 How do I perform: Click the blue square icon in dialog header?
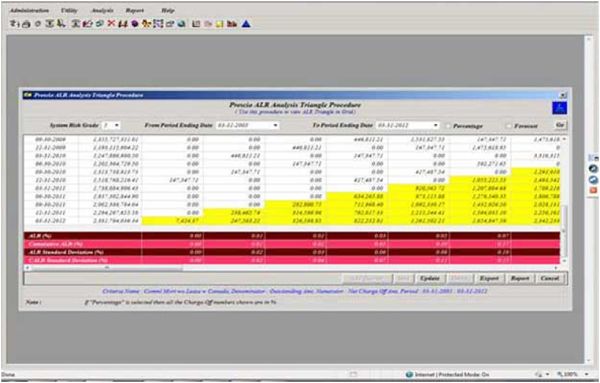pos(559,108)
